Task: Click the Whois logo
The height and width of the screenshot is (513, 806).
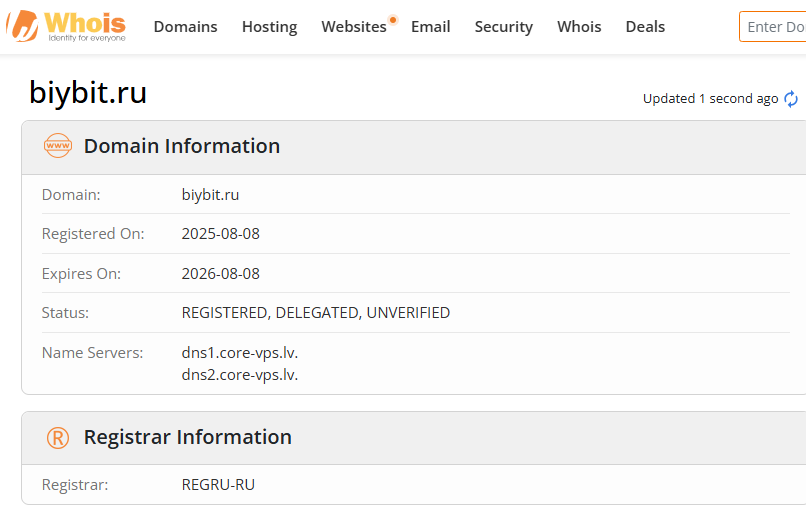Action: tap(66, 26)
